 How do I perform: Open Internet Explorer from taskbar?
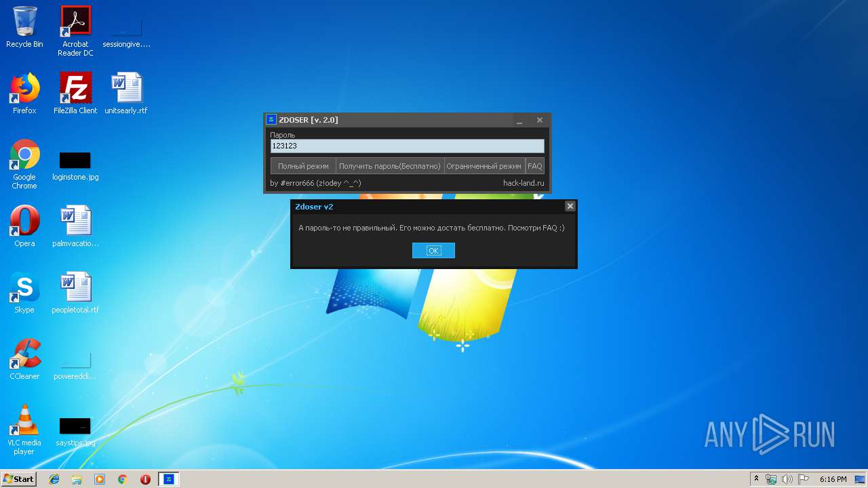[54, 479]
